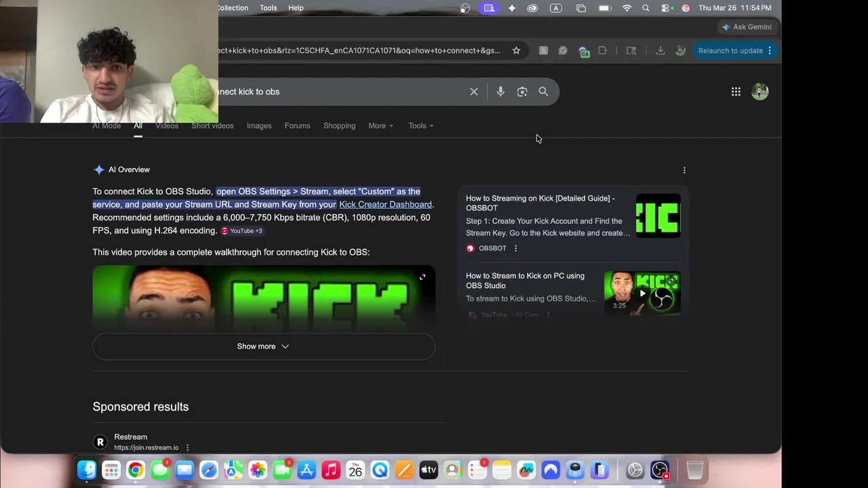This screenshot has height=488, width=868.
Task: Select the All results tab
Action: click(138, 125)
